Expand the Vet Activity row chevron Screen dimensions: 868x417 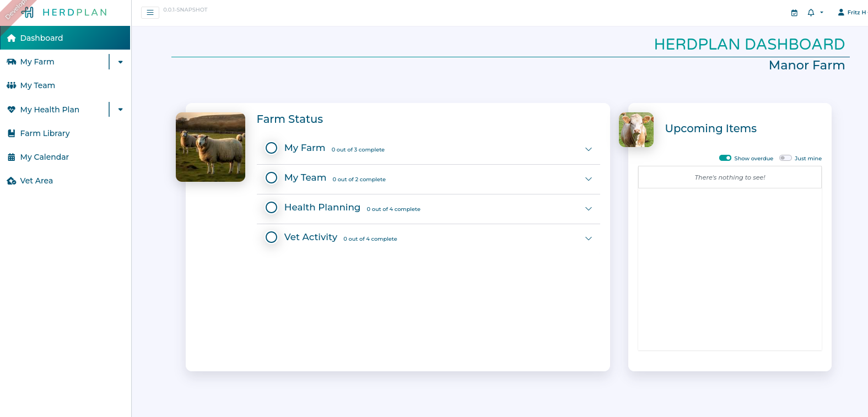click(x=588, y=239)
